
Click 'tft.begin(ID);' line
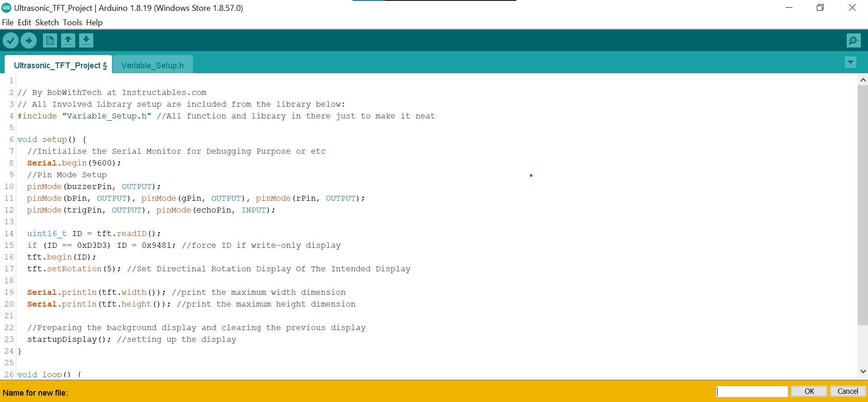pyautogui.click(x=62, y=257)
